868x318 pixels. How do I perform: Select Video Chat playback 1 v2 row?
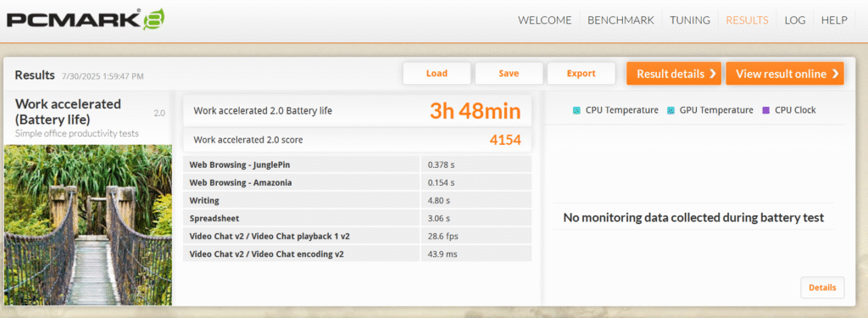point(357,236)
